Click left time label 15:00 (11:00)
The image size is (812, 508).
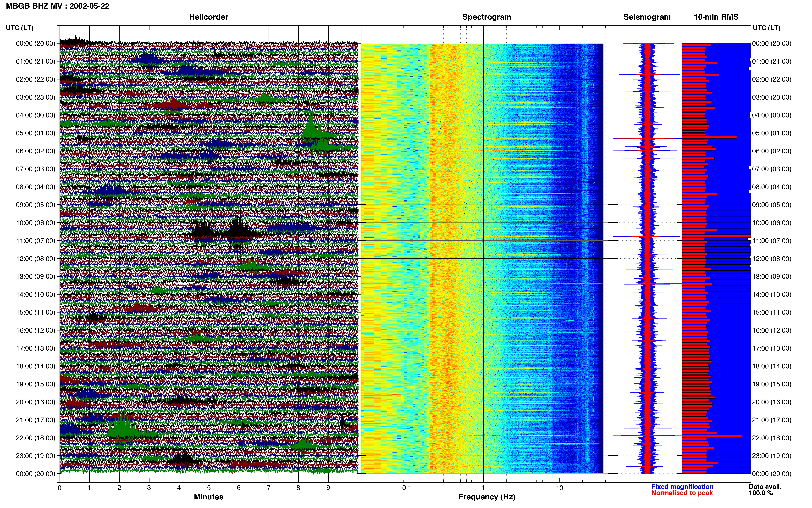[36, 313]
